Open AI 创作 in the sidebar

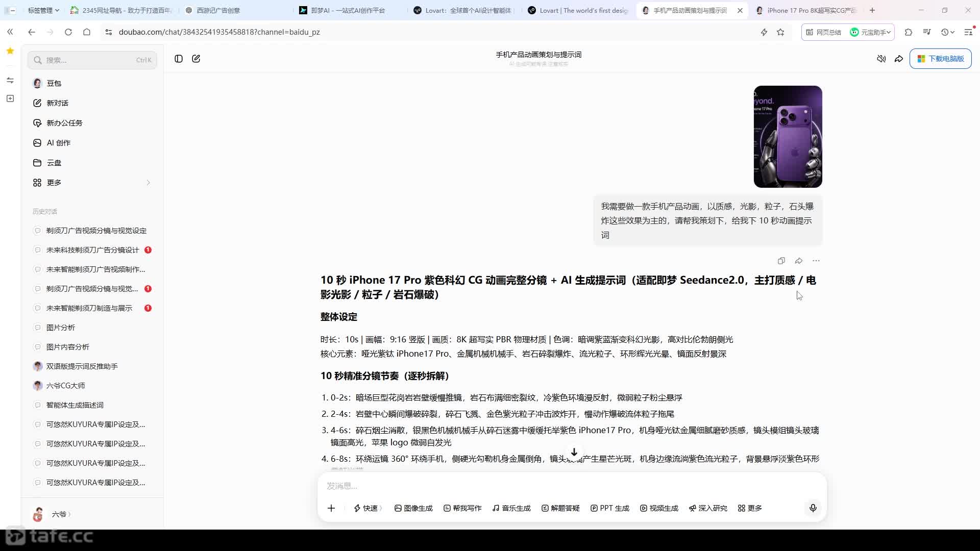click(92, 143)
